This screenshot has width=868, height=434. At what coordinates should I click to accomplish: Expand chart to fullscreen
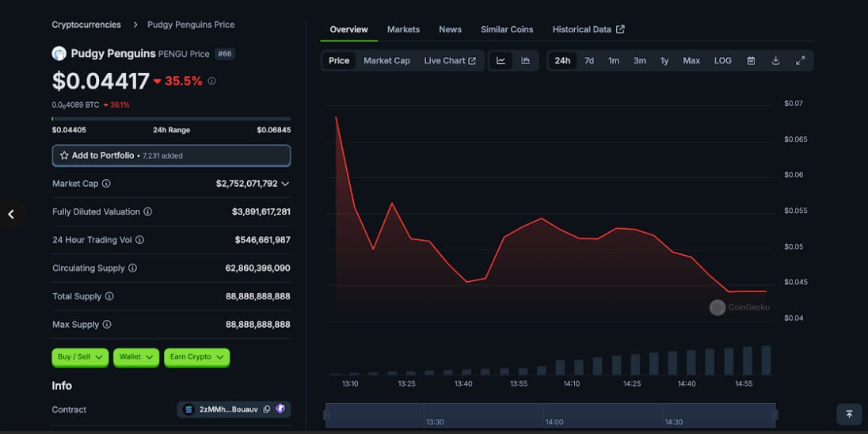(801, 60)
